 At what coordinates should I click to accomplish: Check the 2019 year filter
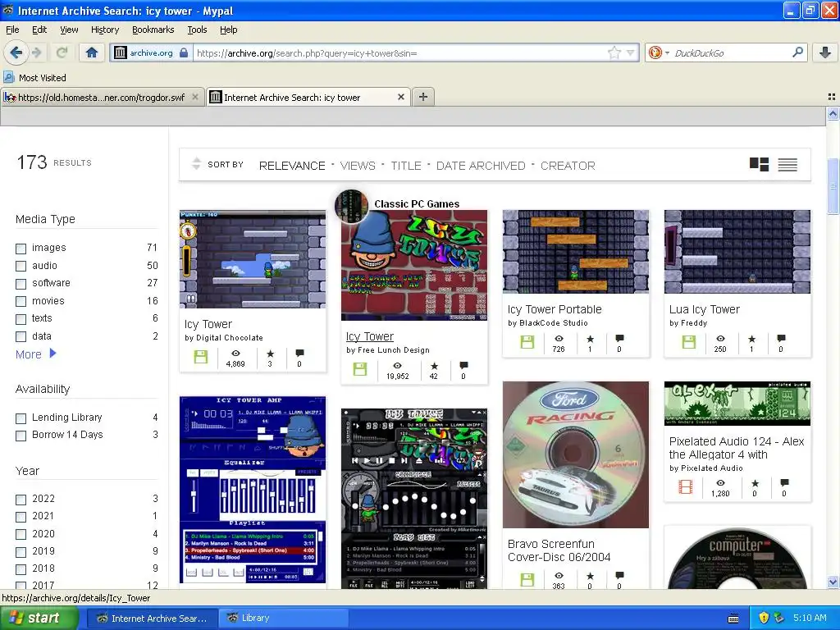coord(21,552)
